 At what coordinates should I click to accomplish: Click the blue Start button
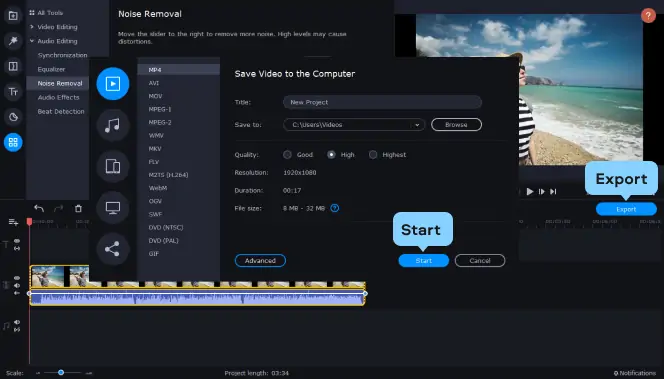coord(423,260)
